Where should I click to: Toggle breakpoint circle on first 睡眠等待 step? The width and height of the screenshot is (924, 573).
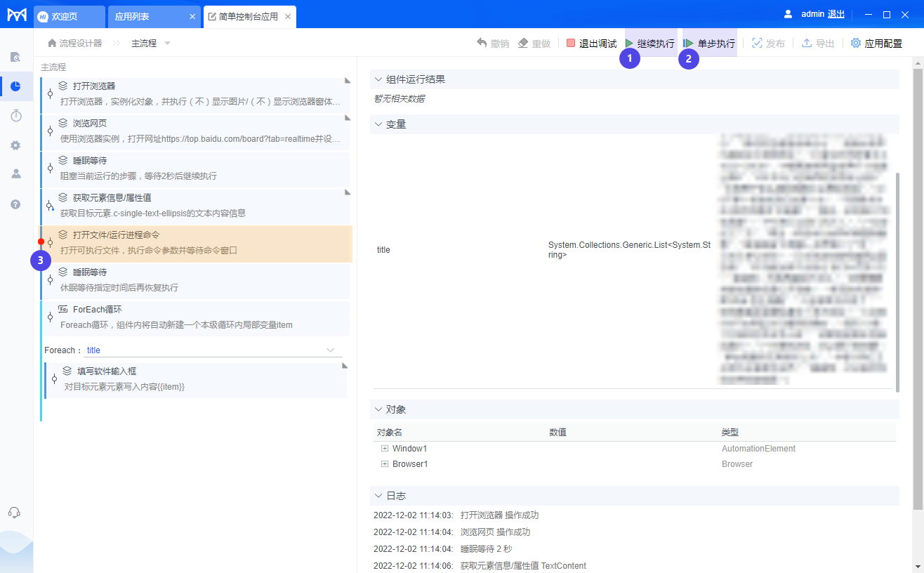50,168
